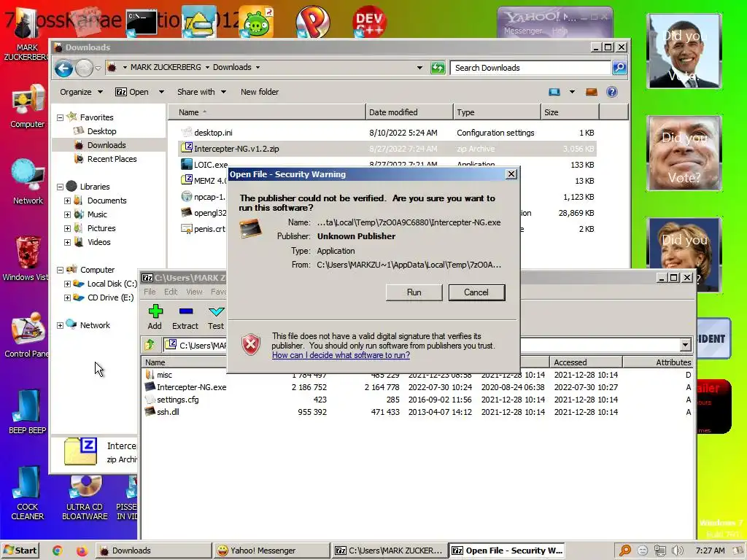Open the File menu in 7-Zip
The height and width of the screenshot is (560, 747).
[x=150, y=292]
